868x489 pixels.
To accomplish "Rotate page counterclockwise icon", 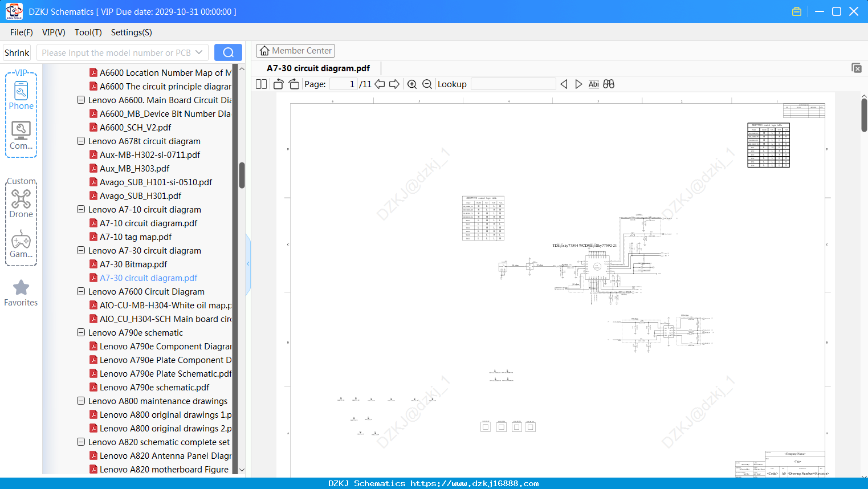I will (278, 84).
